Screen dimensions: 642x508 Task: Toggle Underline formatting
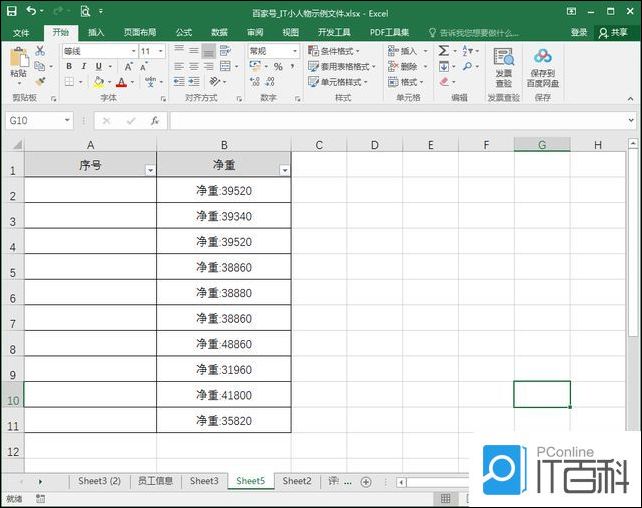pos(98,67)
